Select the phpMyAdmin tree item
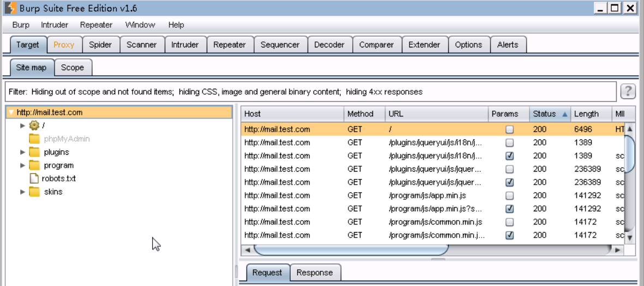Screen dimensions: 644x286 coord(67,139)
